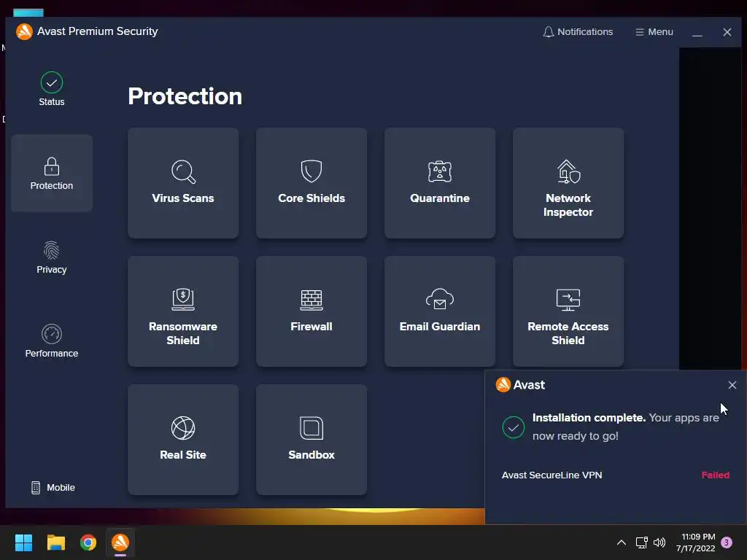Open network status tray icon
The image size is (747, 560).
[641, 542]
